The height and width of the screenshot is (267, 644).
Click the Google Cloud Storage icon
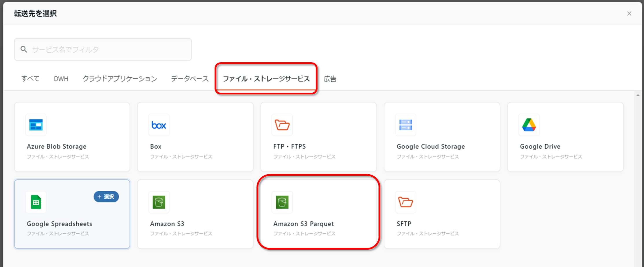[x=405, y=125]
